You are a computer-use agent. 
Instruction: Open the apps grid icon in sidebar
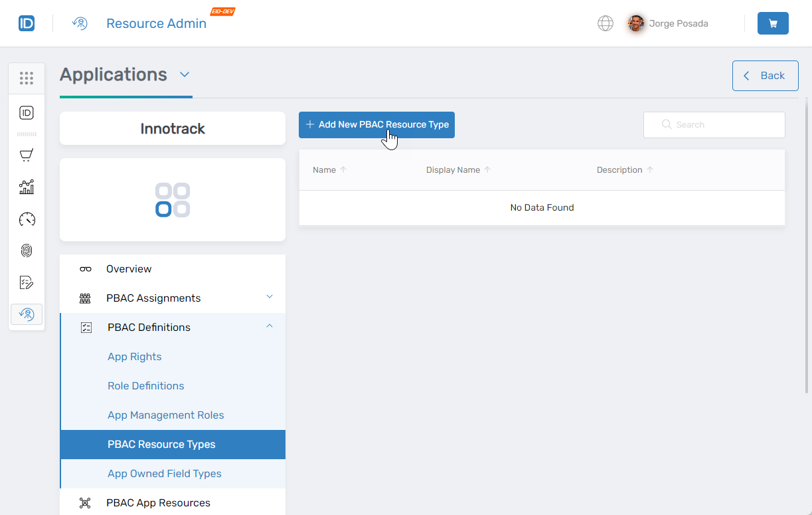click(x=27, y=78)
